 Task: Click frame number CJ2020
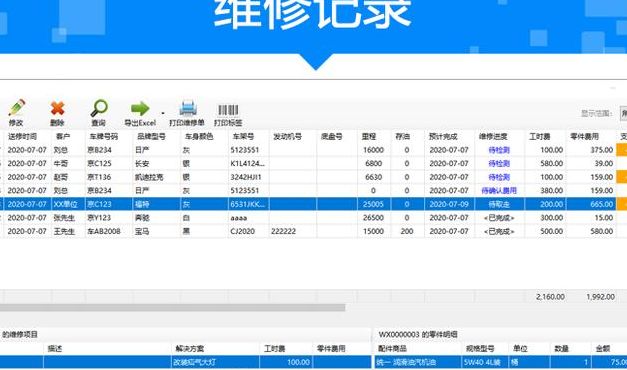[x=242, y=232]
